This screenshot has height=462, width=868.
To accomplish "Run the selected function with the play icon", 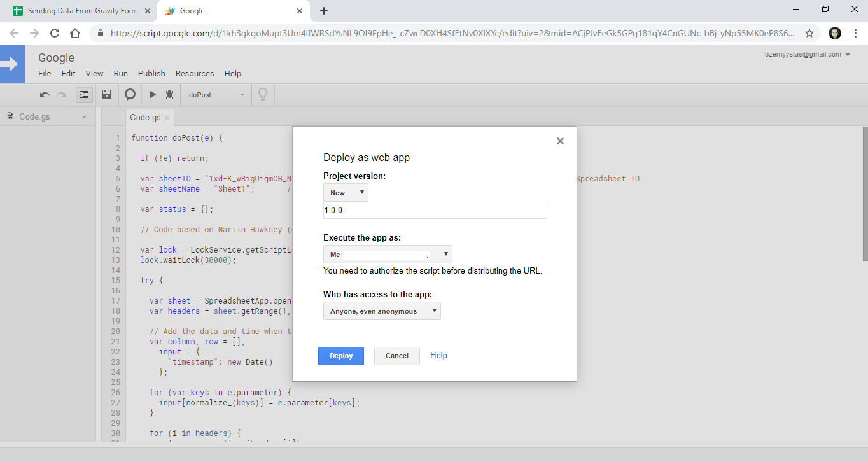I will coord(153,94).
